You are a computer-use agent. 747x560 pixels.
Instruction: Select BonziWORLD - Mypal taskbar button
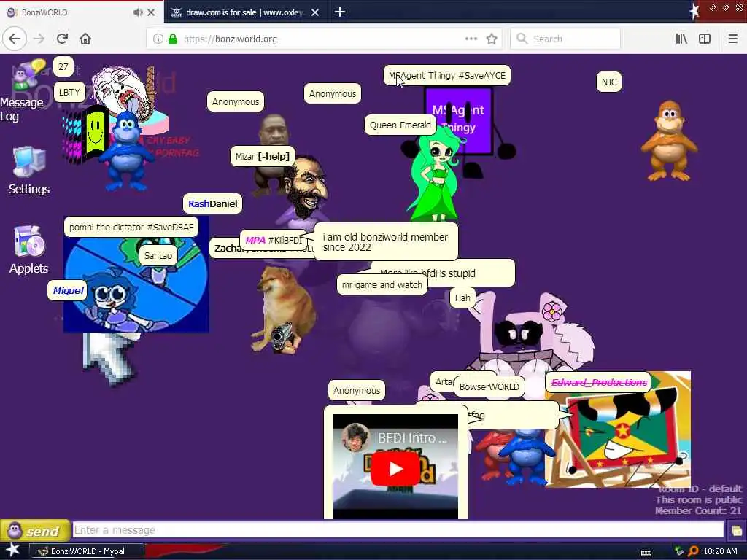[86, 551]
